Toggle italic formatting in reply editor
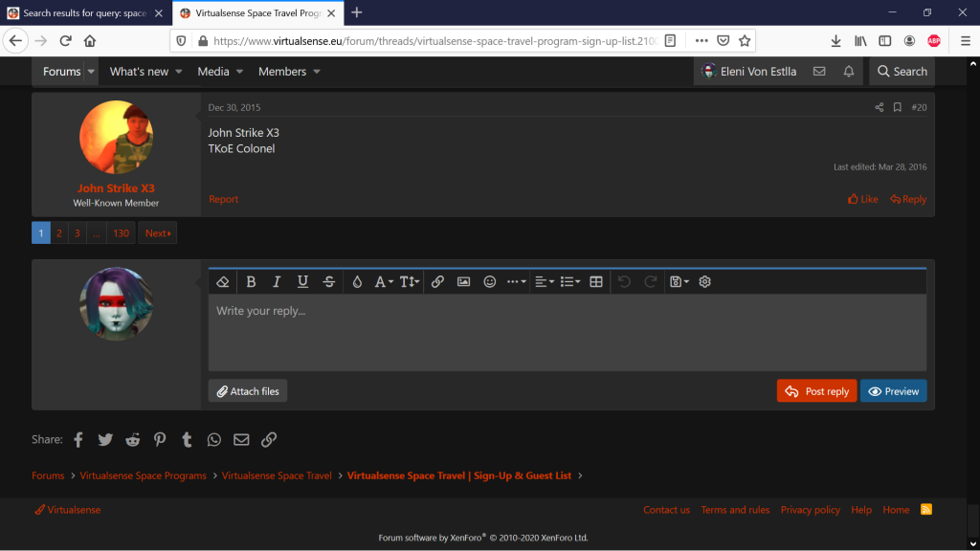This screenshot has width=980, height=551. [277, 282]
